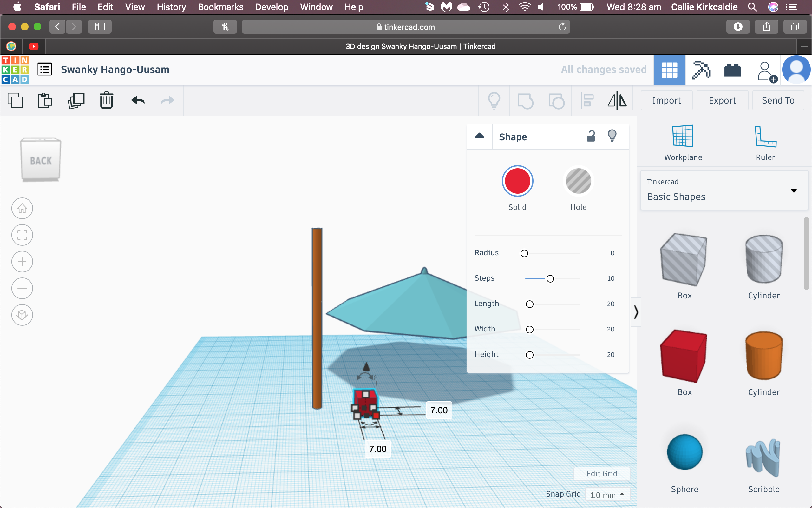Pick the red Box shape

coord(684,356)
